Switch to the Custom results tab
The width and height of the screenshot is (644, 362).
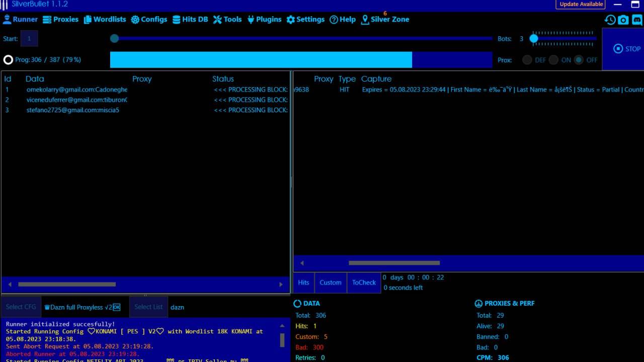point(330,282)
